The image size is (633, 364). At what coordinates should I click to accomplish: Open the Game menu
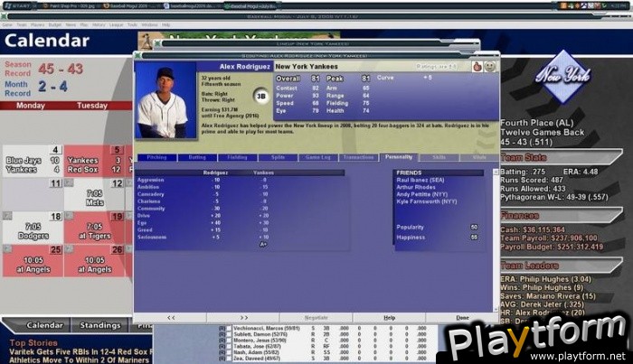pos(7,25)
